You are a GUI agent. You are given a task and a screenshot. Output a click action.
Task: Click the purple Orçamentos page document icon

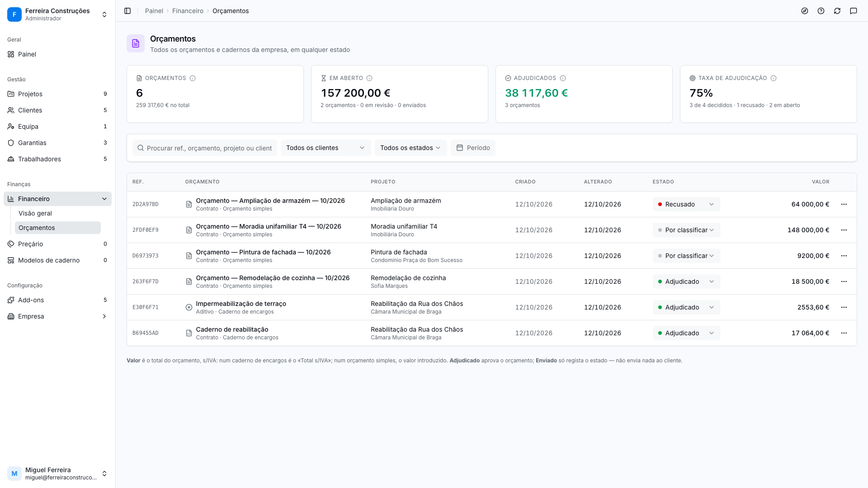pyautogui.click(x=136, y=43)
